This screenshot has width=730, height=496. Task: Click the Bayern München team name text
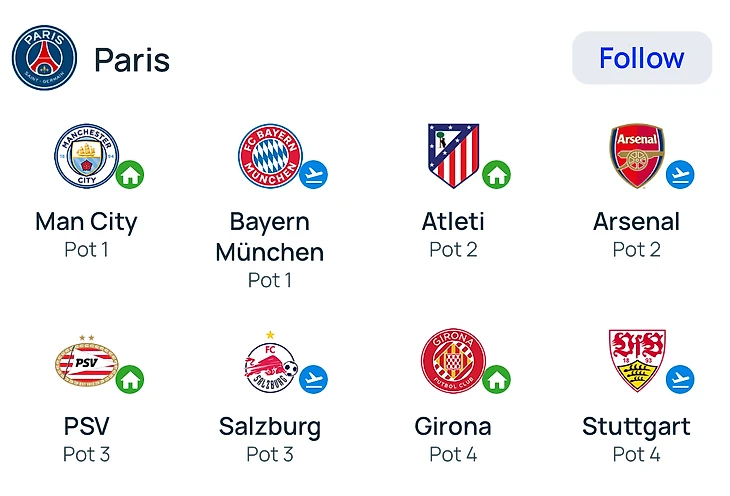(270, 236)
